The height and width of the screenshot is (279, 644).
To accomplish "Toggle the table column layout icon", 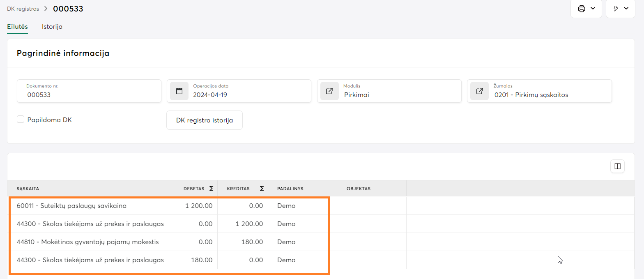I will pos(617,166).
